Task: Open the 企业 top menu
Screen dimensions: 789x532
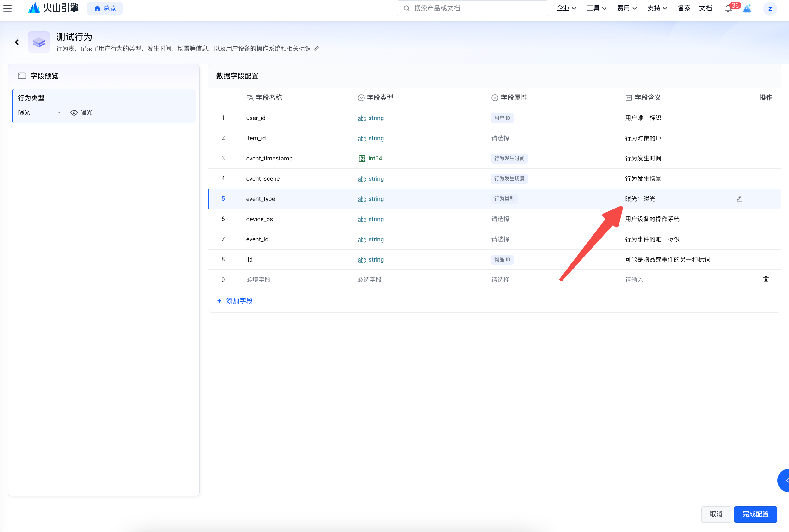Action: pyautogui.click(x=566, y=9)
